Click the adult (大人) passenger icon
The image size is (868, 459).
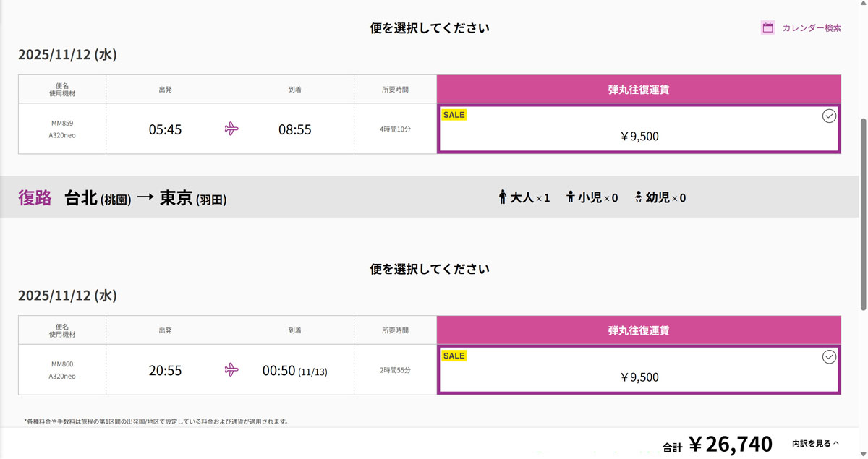pos(503,197)
